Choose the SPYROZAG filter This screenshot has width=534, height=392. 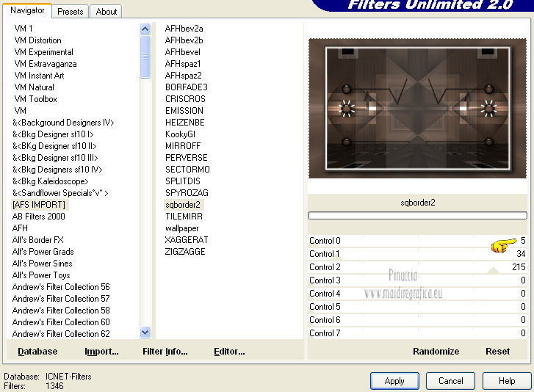tap(187, 193)
